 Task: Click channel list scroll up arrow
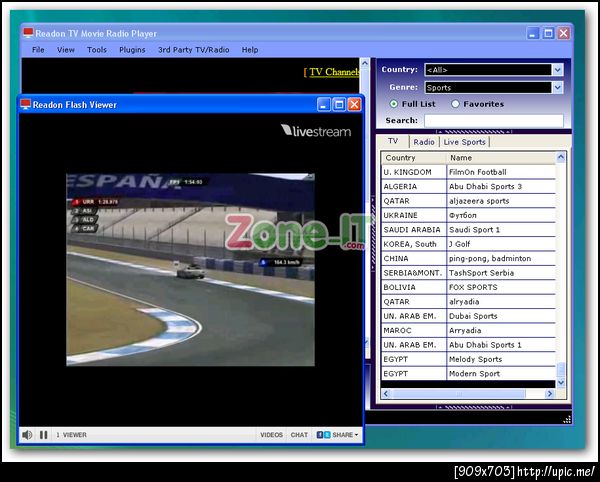[561, 157]
